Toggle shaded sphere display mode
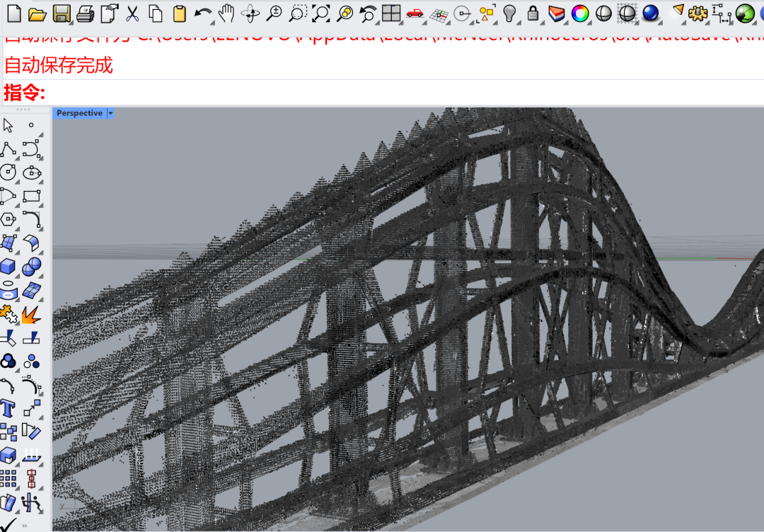764x532 pixels. click(603, 13)
